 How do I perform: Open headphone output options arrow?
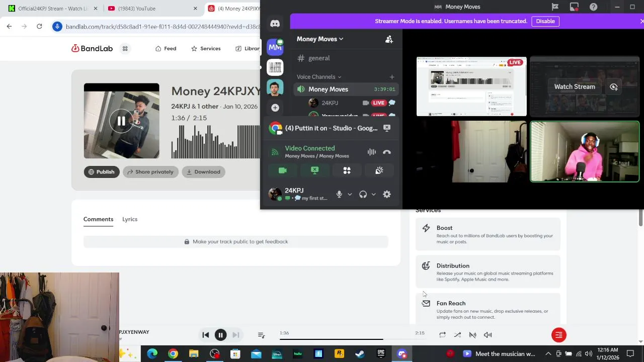[373, 194]
